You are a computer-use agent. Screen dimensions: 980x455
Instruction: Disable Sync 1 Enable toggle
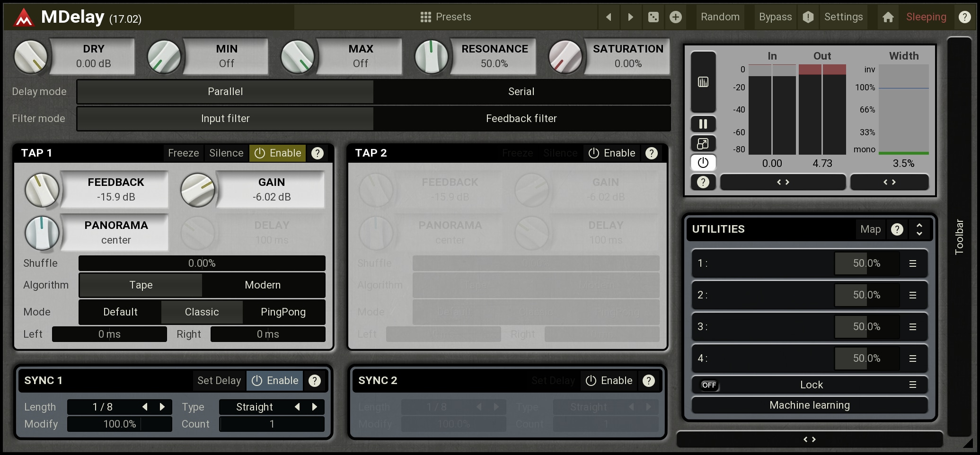[275, 381]
